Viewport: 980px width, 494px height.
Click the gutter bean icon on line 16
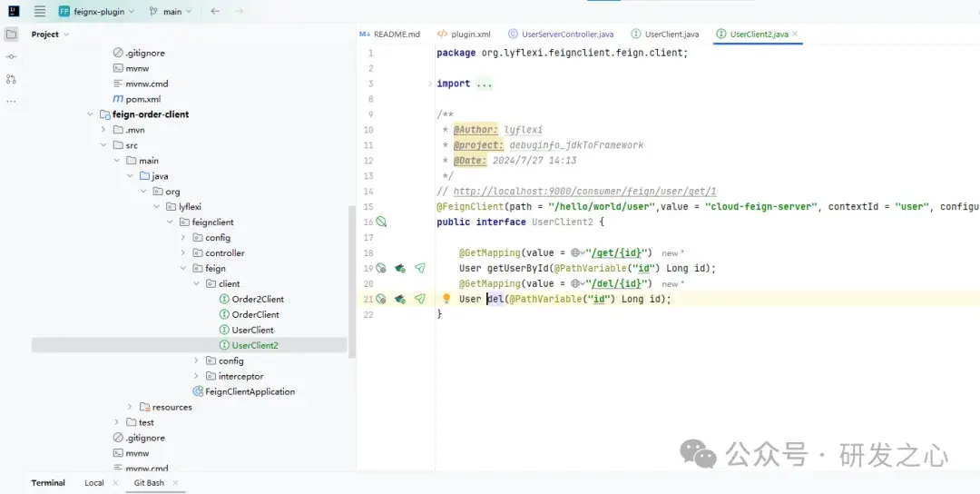(382, 222)
